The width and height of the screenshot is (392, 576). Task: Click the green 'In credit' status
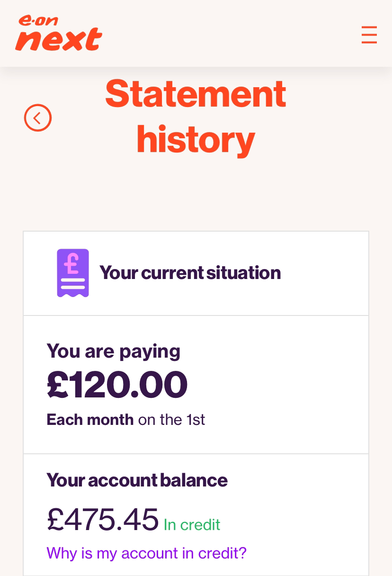192,524
